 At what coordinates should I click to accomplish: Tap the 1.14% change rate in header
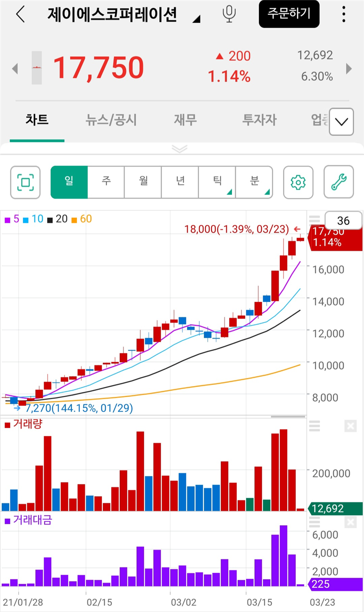[x=229, y=76]
